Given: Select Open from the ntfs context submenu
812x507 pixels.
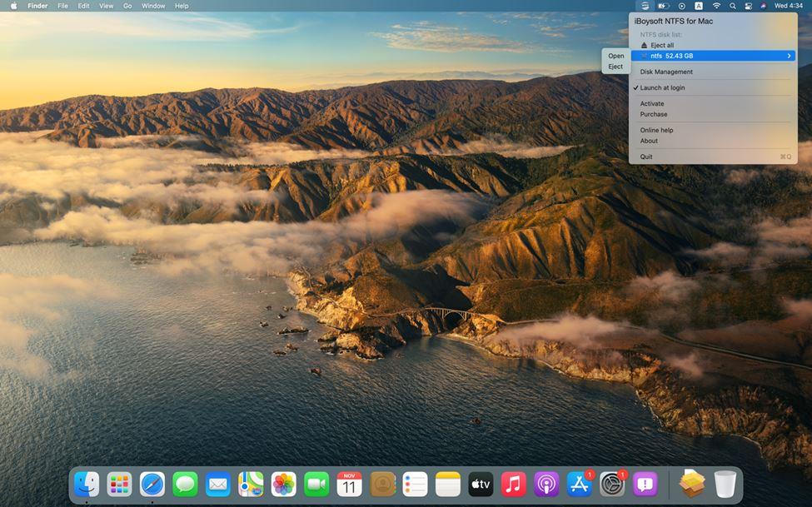Looking at the screenshot, I should click(615, 56).
